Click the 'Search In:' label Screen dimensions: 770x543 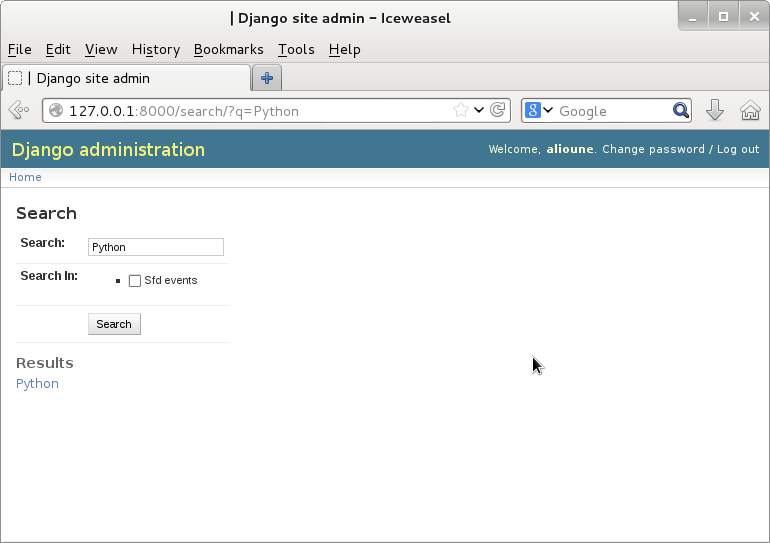tap(49, 276)
